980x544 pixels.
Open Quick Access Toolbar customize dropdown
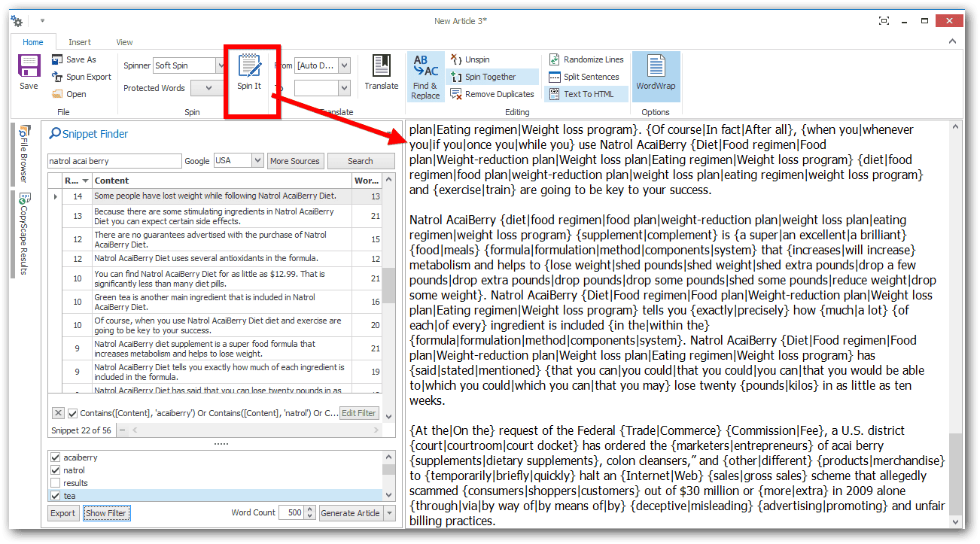(x=43, y=21)
